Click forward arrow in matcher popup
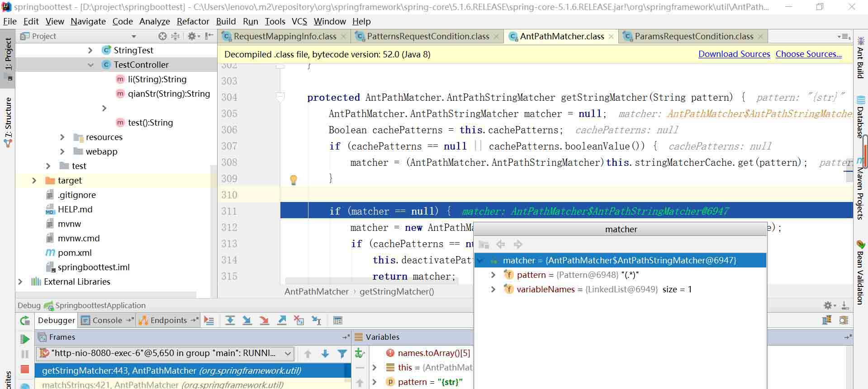The width and height of the screenshot is (868, 389). (517, 244)
